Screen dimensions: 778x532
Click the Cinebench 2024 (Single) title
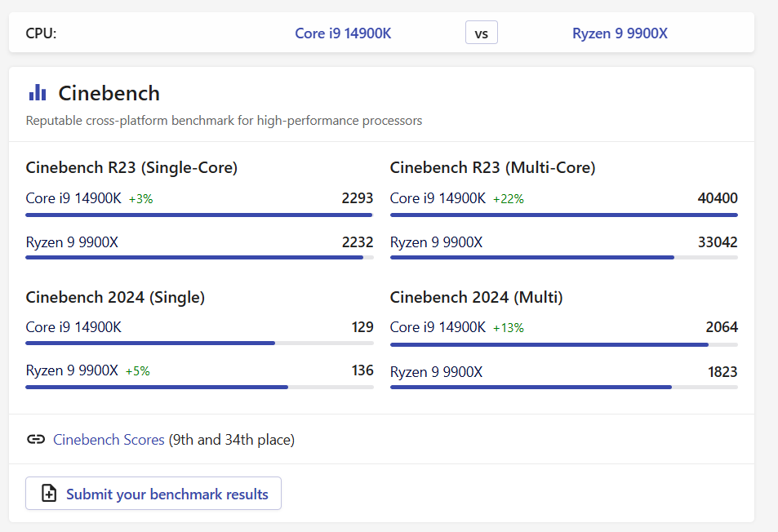(115, 297)
